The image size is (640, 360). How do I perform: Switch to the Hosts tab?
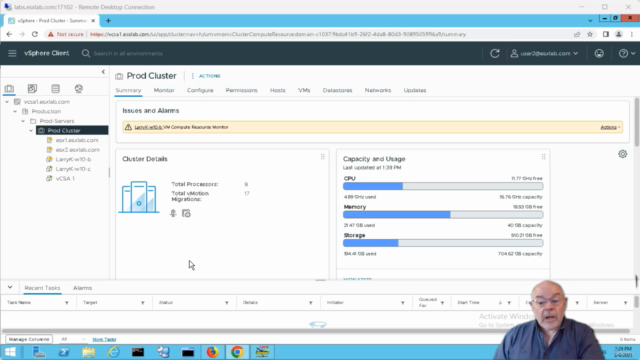click(x=278, y=90)
